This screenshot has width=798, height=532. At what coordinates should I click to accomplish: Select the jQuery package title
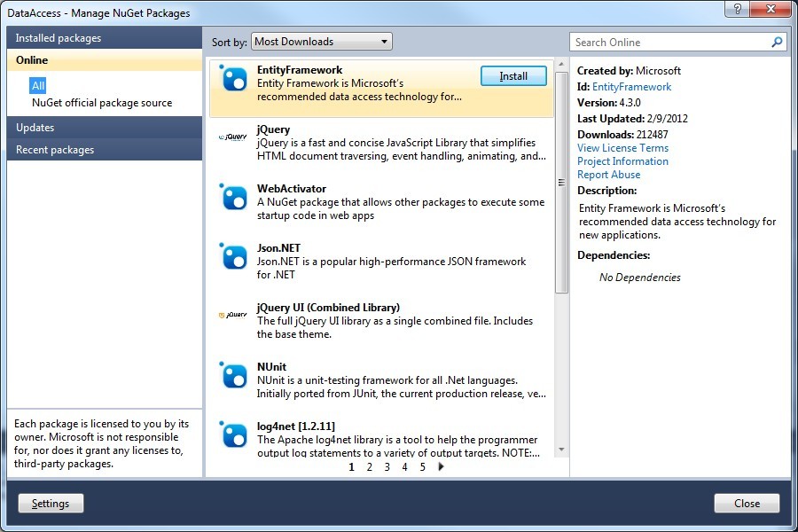click(273, 129)
